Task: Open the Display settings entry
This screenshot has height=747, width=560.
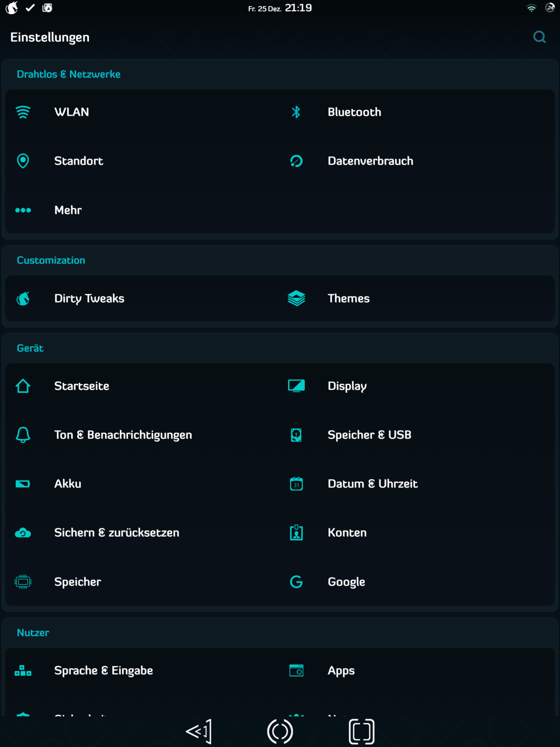Action: click(x=347, y=386)
